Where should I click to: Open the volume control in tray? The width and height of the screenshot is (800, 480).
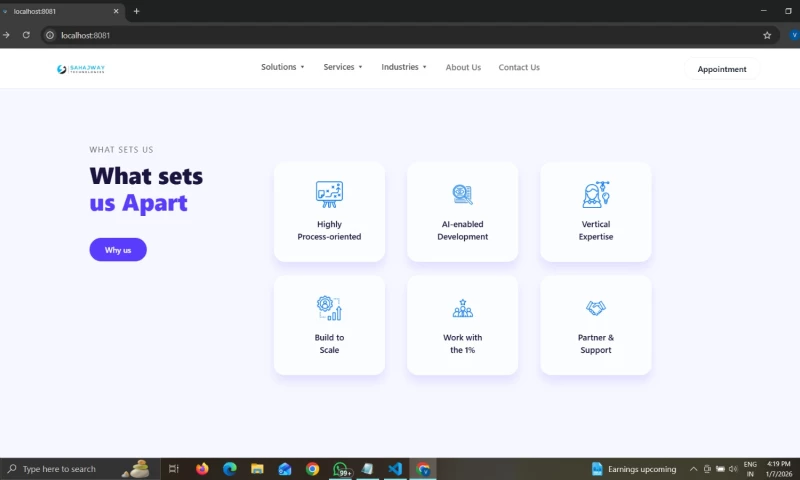pyautogui.click(x=733, y=469)
